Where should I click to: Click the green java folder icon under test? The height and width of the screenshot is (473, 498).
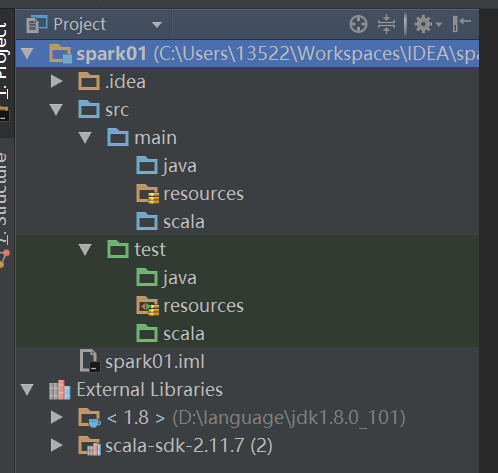coord(147,277)
